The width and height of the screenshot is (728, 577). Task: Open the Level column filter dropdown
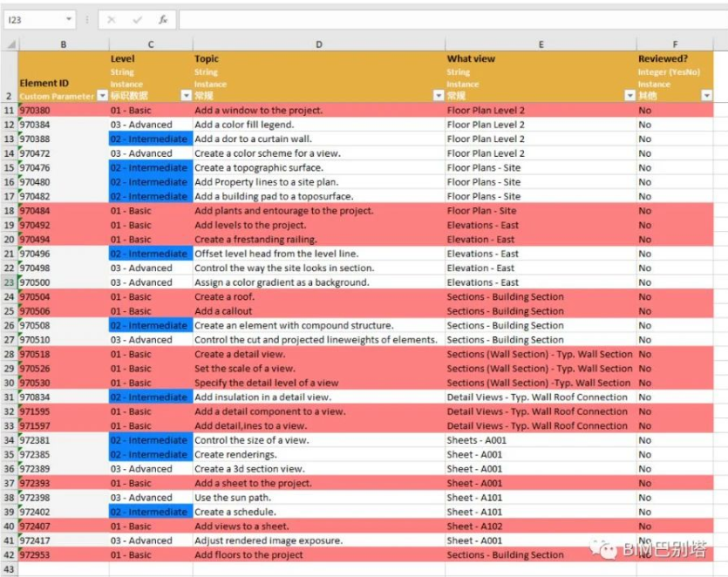187,96
